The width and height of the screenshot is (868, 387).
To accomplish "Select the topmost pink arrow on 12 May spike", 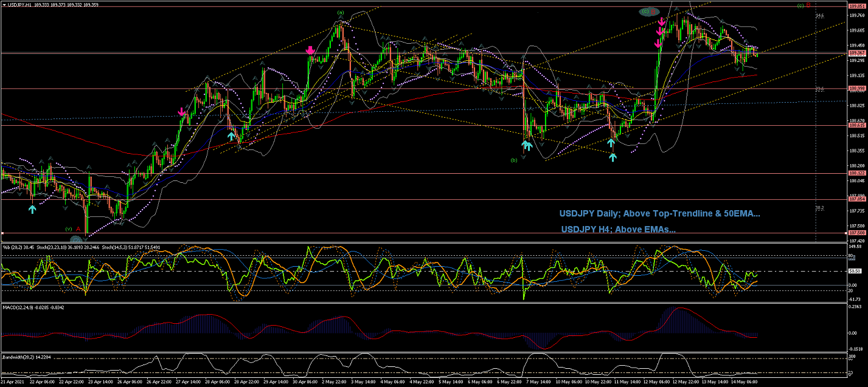I will click(x=661, y=21).
